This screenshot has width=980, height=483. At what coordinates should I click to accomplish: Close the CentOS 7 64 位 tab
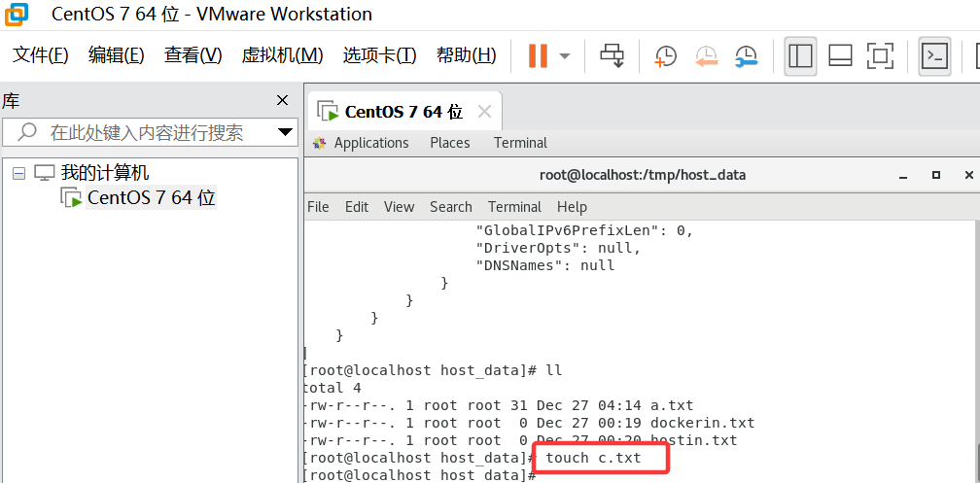[484, 112]
